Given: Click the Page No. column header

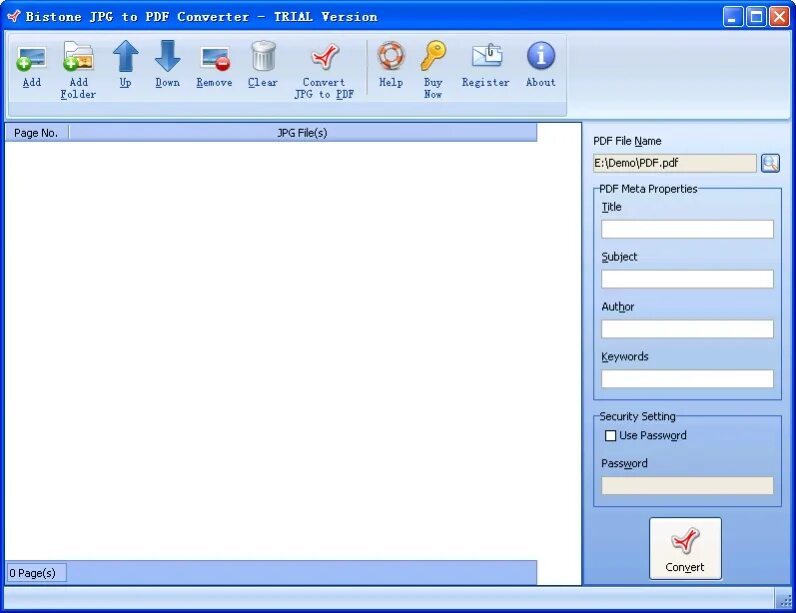Looking at the screenshot, I should click(x=37, y=133).
